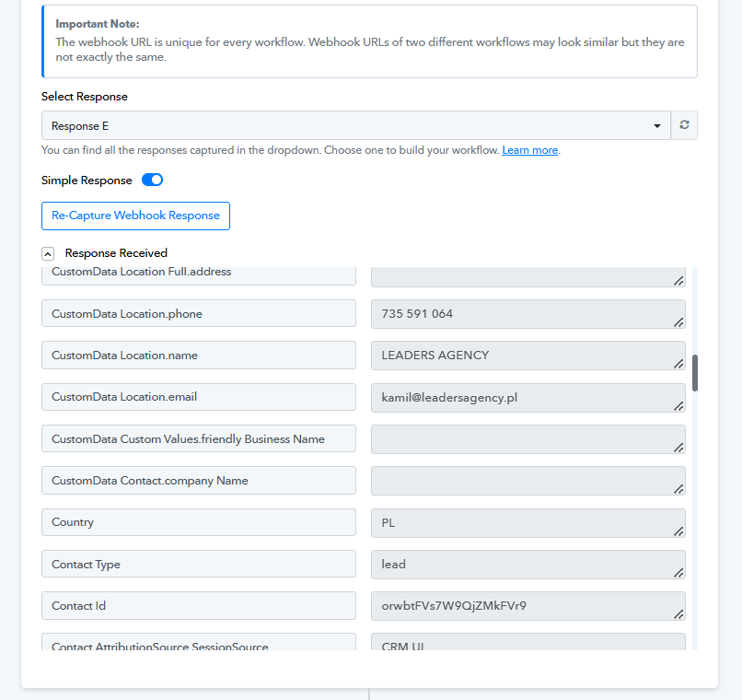This screenshot has height=700, width=742.
Task: Click the Contact Type label field
Action: coord(199,564)
